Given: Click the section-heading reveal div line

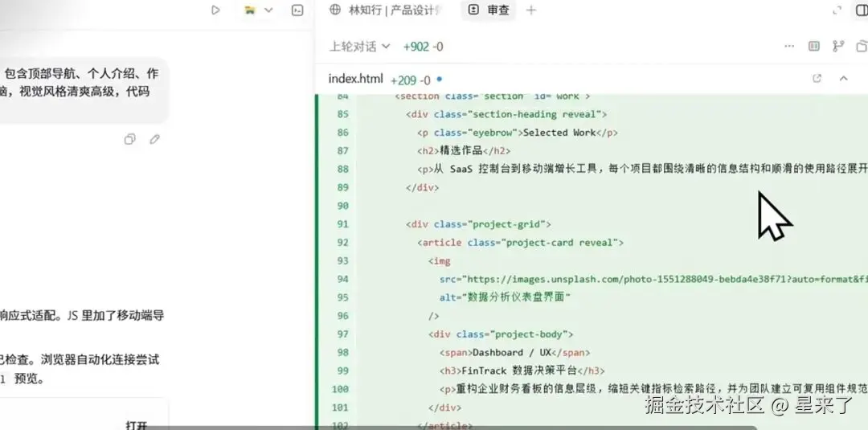Looking at the screenshot, I should (506, 114).
